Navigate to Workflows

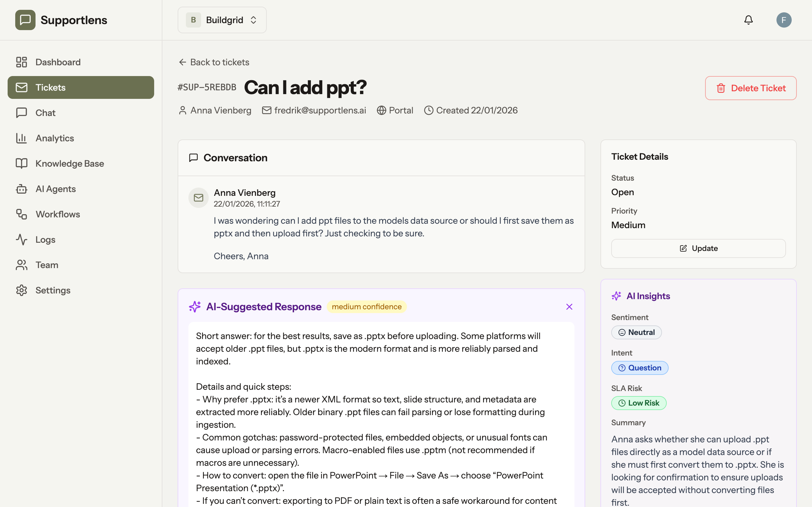coord(58,214)
